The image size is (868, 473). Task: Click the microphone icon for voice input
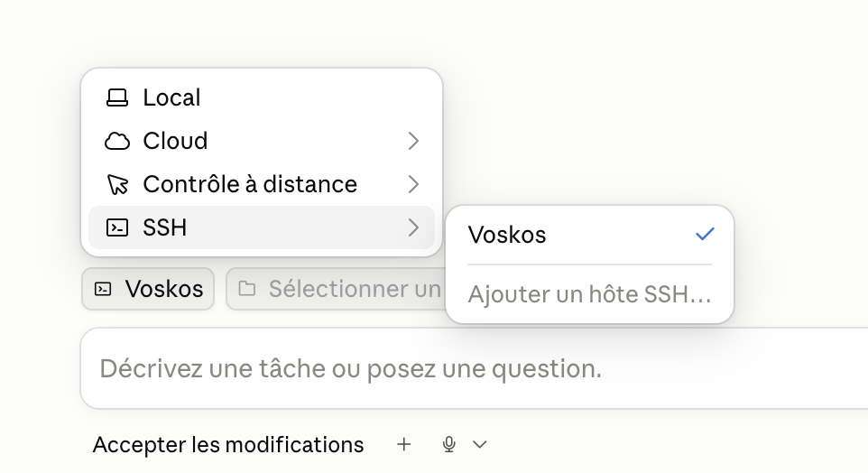[x=449, y=444]
